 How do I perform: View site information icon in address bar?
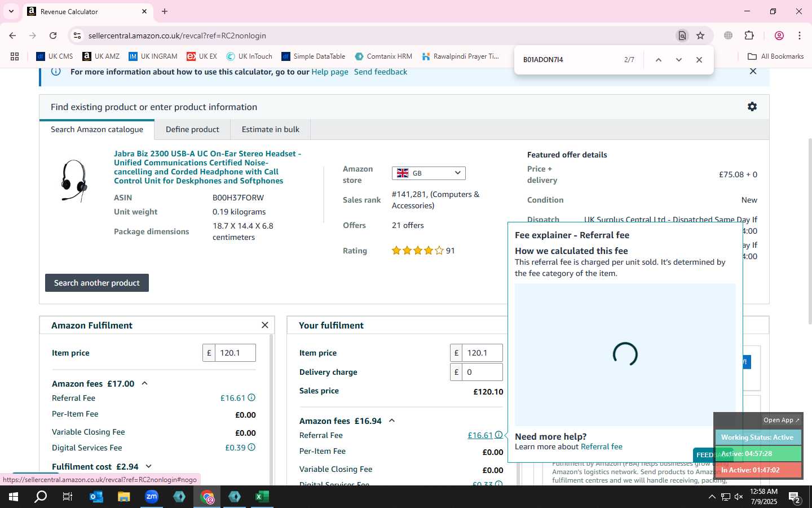(x=77, y=36)
